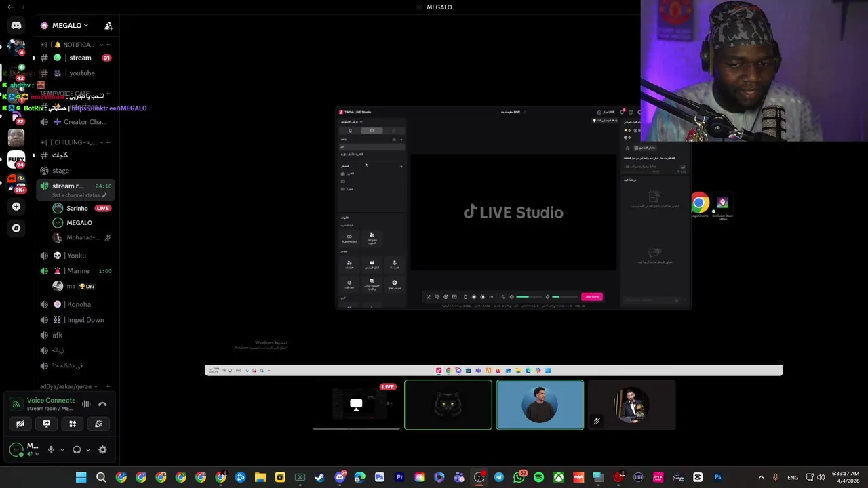This screenshot has width=868, height=488.
Task: Open CapCut from the taskbar
Action: [698, 477]
